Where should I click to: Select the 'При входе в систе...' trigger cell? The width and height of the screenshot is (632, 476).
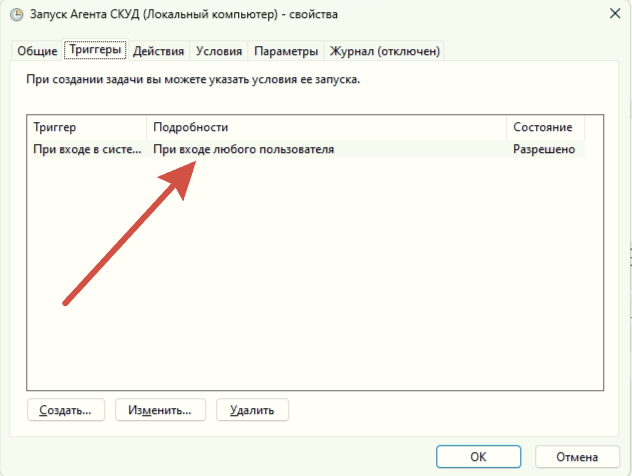(87, 149)
